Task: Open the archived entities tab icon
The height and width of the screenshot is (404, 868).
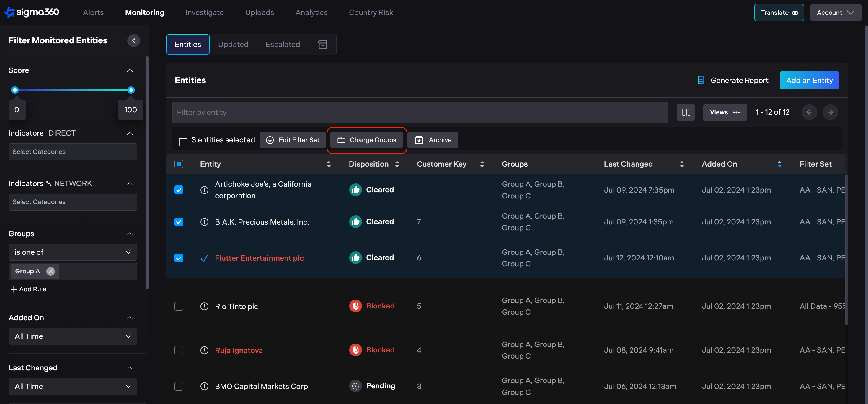Action: [322, 45]
